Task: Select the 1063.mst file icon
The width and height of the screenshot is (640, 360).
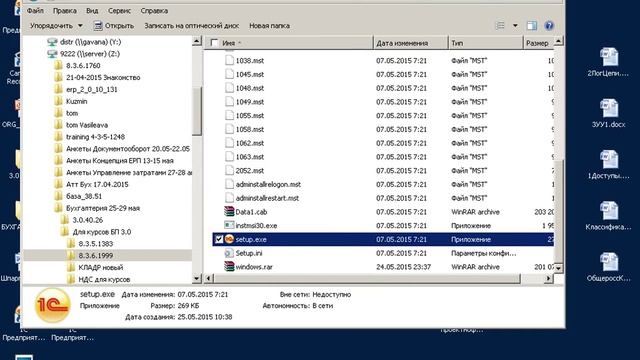Action: [229, 157]
